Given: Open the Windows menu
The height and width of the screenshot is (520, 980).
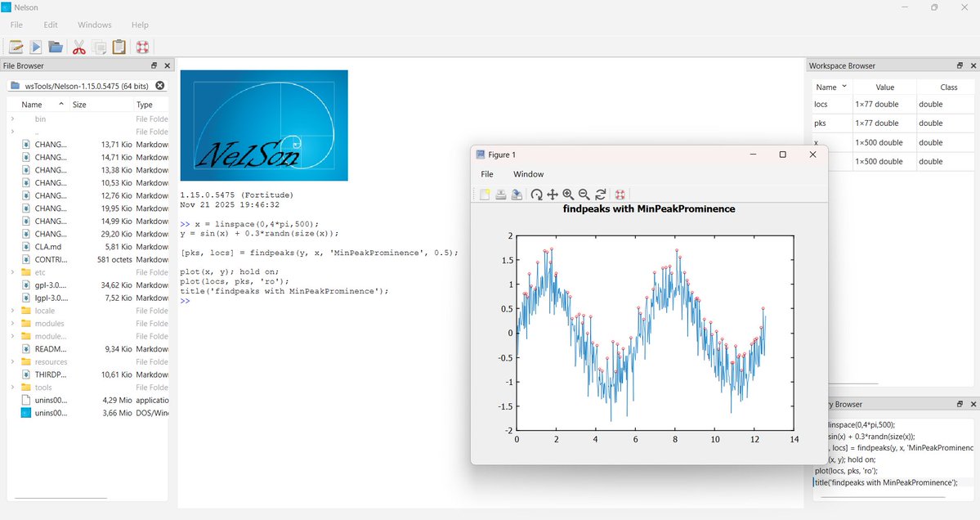Looking at the screenshot, I should 94,25.
